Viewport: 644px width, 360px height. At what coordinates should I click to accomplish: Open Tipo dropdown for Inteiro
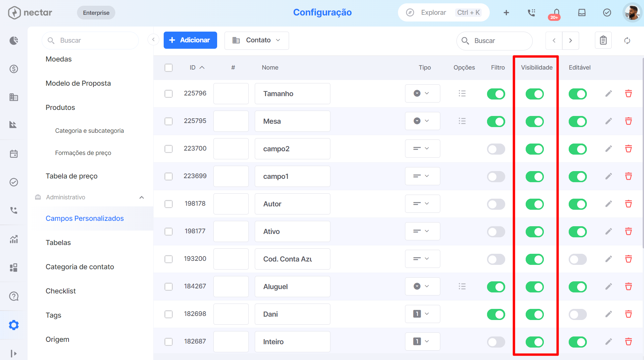[422, 342]
